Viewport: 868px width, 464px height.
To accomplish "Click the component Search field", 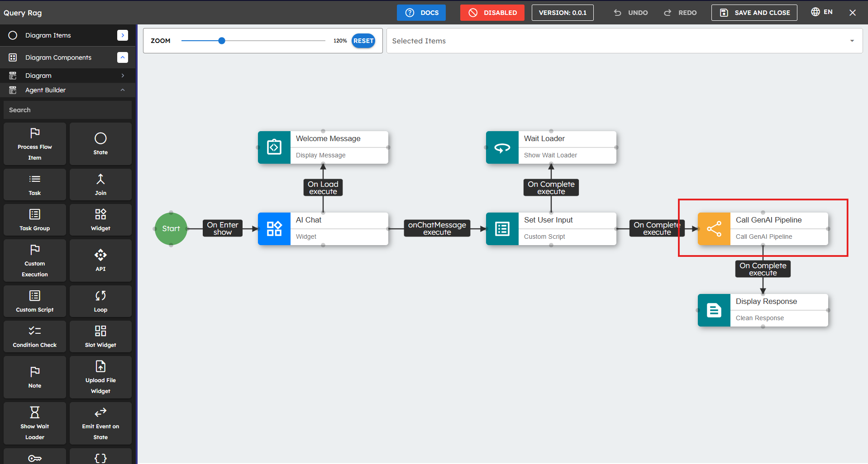I will pyautogui.click(x=68, y=110).
